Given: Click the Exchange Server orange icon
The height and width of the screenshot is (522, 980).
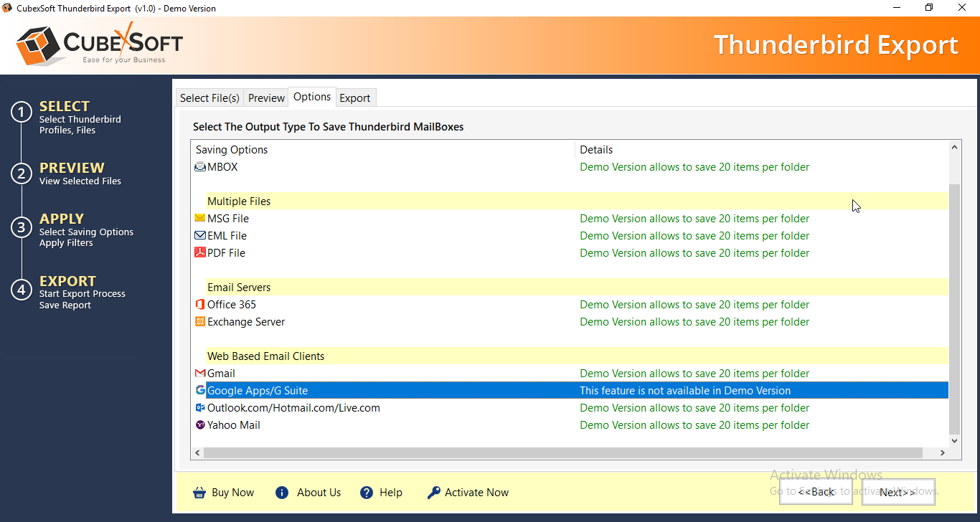Looking at the screenshot, I should pos(200,321).
